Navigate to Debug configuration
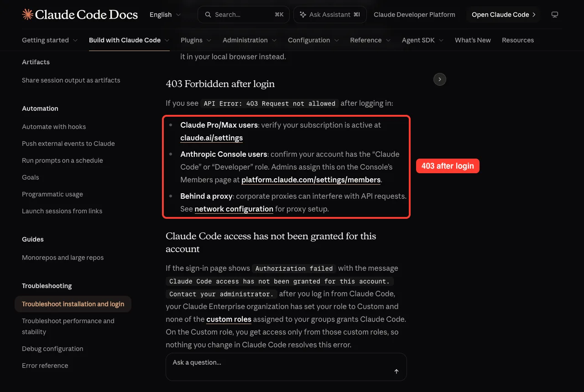The height and width of the screenshot is (392, 584). pos(52,349)
